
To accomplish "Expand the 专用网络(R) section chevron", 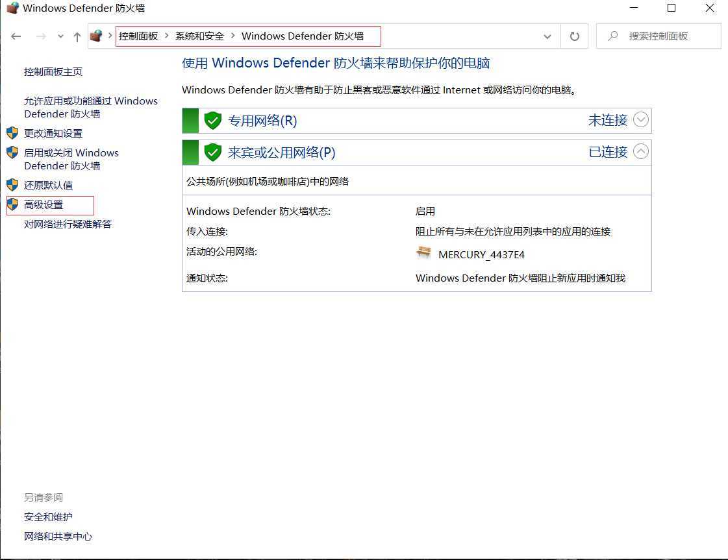I will point(641,119).
